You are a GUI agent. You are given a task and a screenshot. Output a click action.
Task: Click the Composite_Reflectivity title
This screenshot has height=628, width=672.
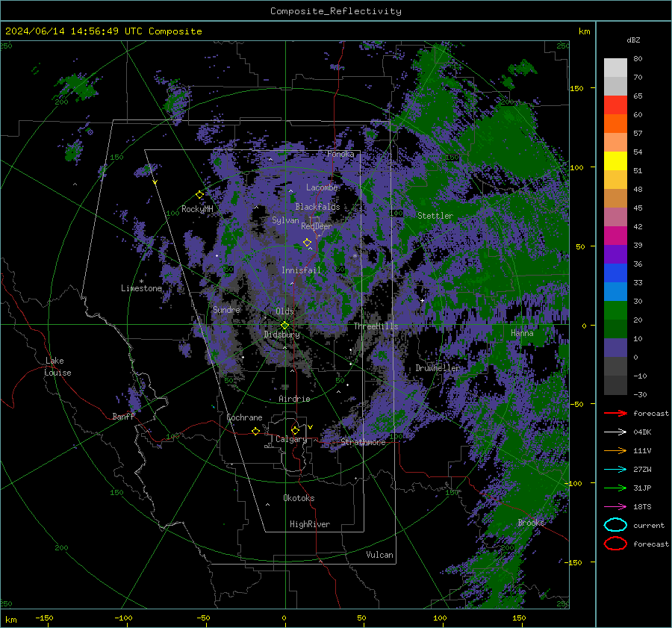coord(335,11)
